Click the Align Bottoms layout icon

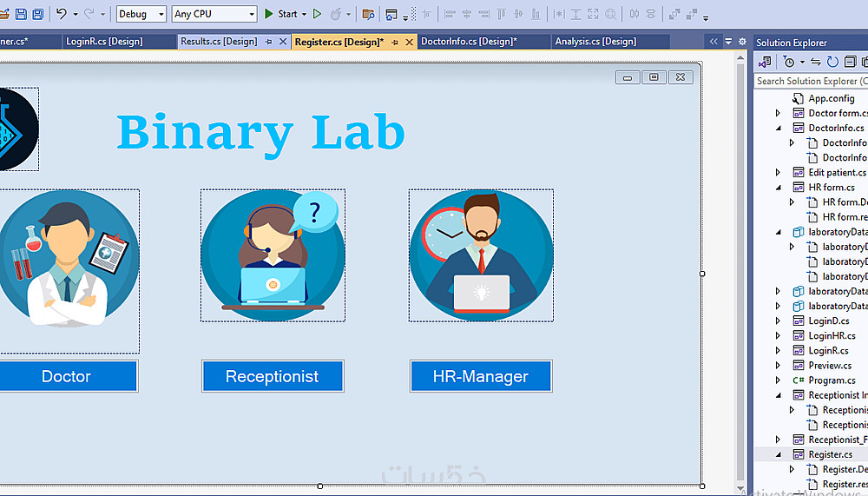pos(536,15)
